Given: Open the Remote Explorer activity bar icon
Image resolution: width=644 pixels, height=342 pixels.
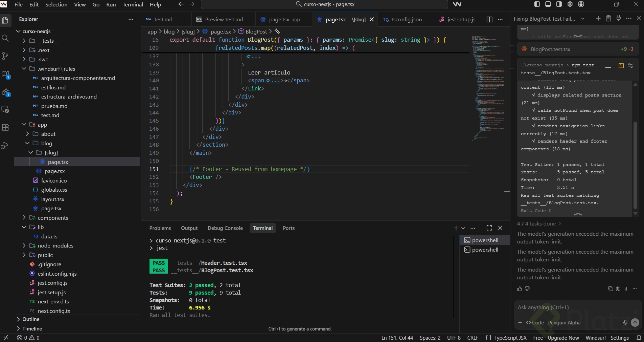Looking at the screenshot, I should pos(5,109).
